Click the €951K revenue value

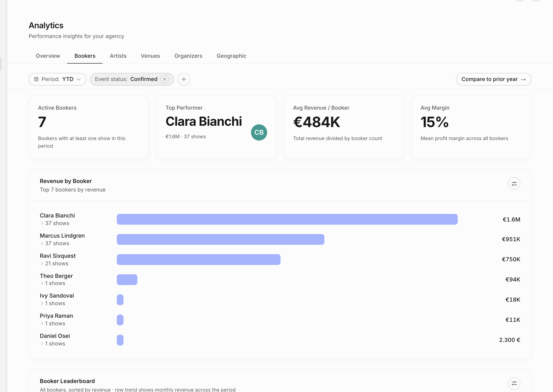[511, 239]
